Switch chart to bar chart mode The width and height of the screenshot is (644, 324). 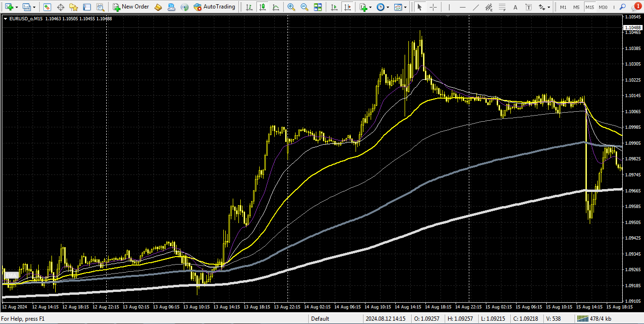coord(248,7)
